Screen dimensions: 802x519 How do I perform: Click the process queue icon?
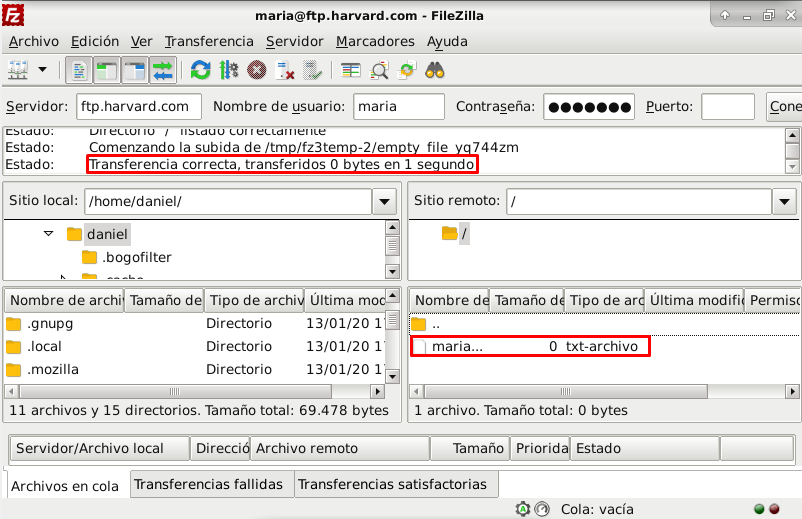pos(228,70)
